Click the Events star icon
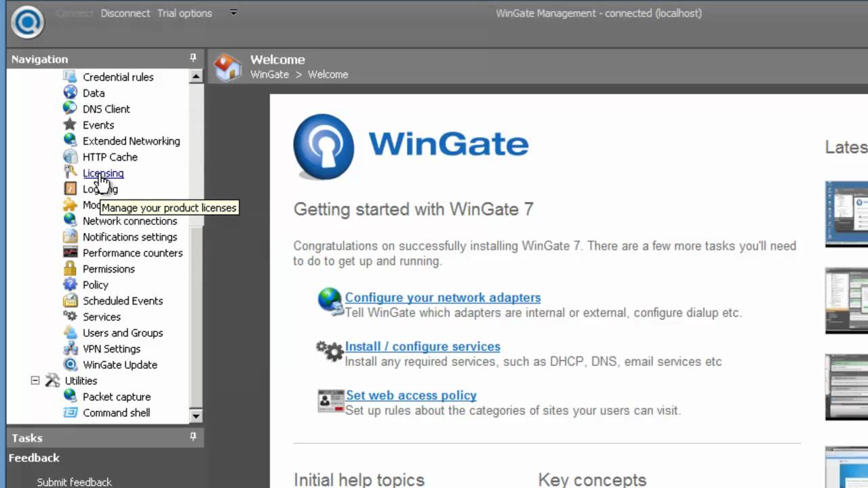This screenshot has width=868, height=488. 70,125
